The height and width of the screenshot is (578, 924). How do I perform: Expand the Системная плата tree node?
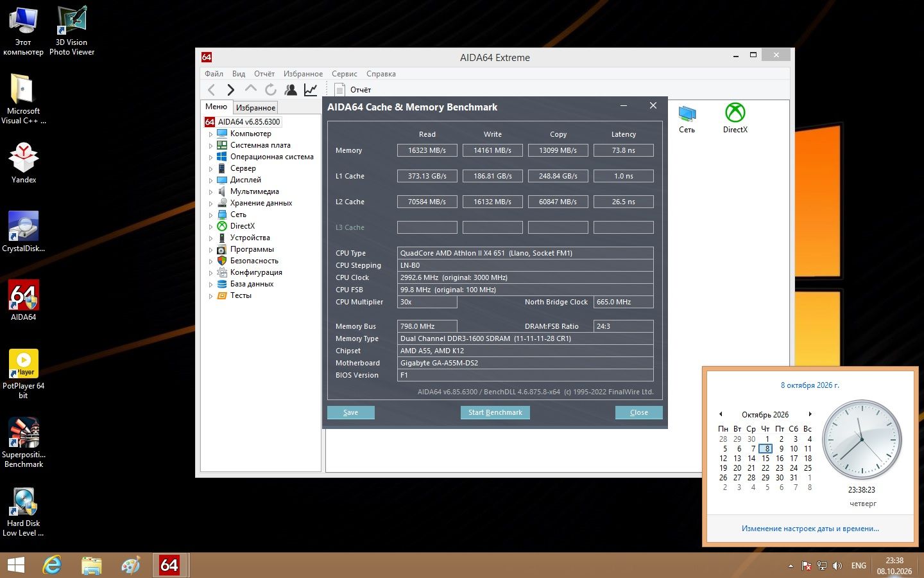(210, 146)
